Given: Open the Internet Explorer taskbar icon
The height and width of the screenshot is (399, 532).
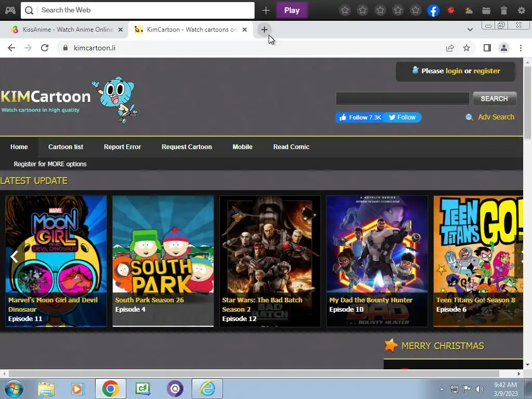Looking at the screenshot, I should 207,389.
